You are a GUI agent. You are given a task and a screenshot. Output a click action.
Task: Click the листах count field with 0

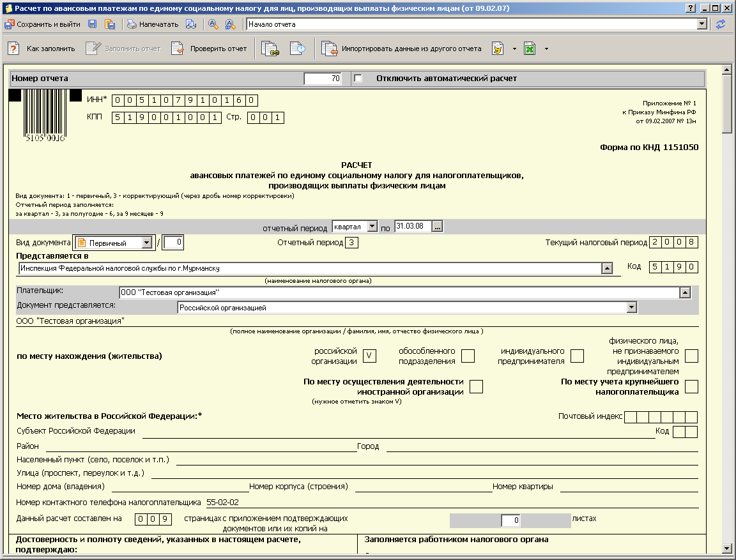point(510,520)
